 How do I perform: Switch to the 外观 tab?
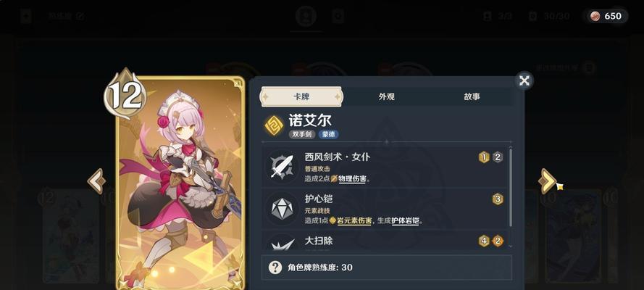[387, 96]
